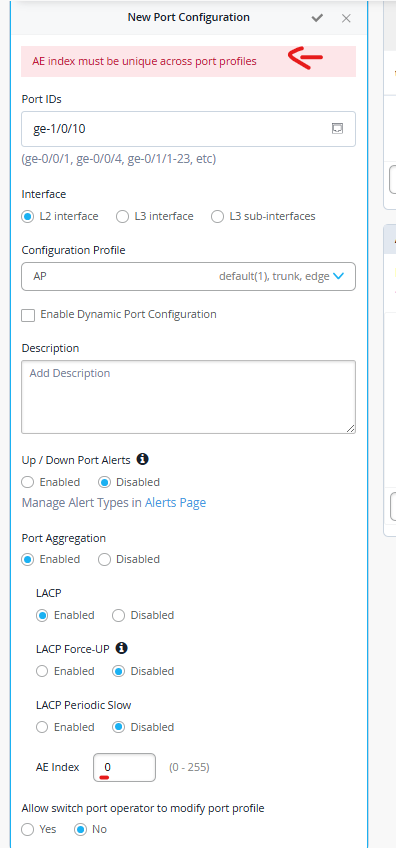Confirm the configuration with the checkmark icon

[317, 18]
